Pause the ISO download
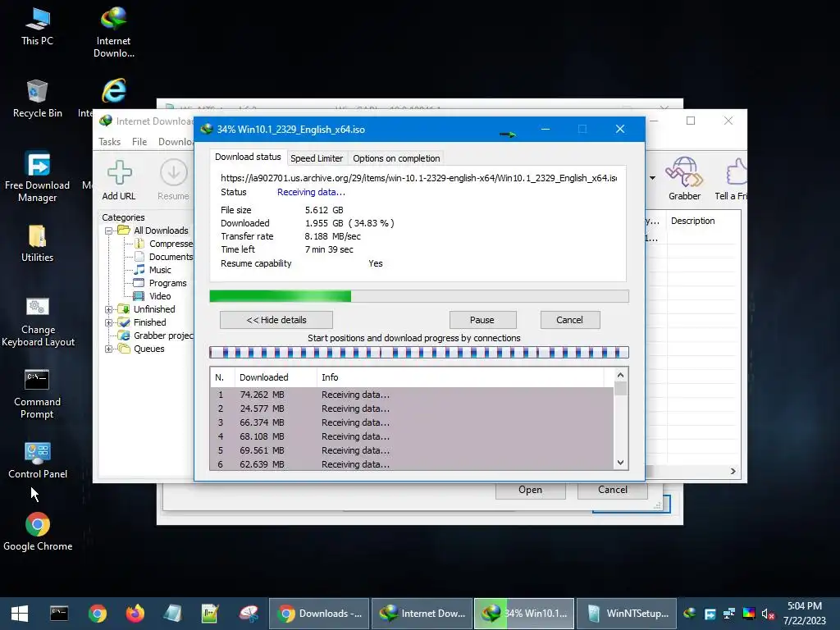Screen dimensions: 840x630 tap(482, 320)
